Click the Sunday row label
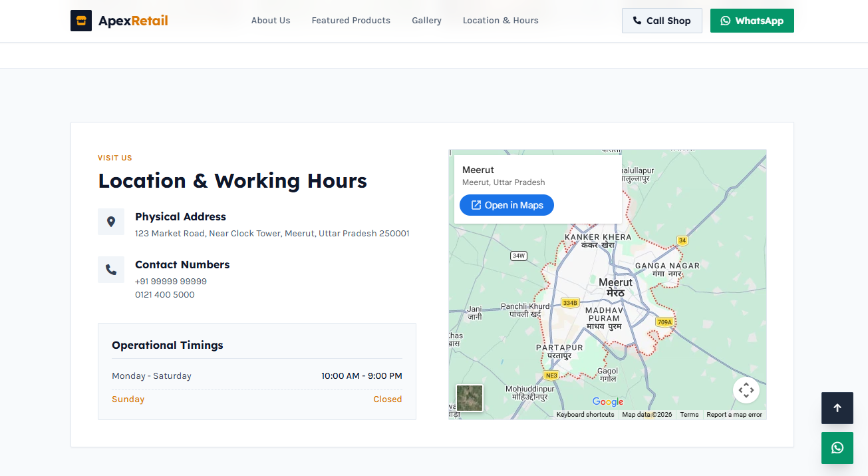The height and width of the screenshot is (476, 868). coord(128,399)
